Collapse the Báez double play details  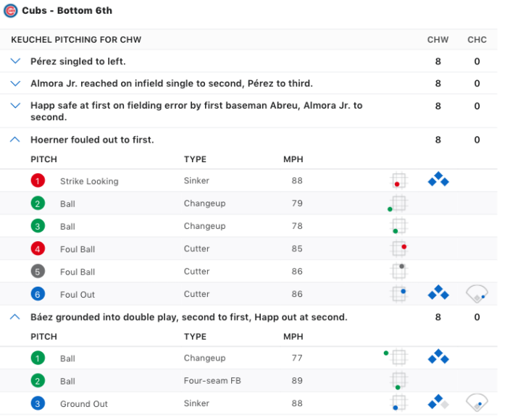tap(16, 317)
